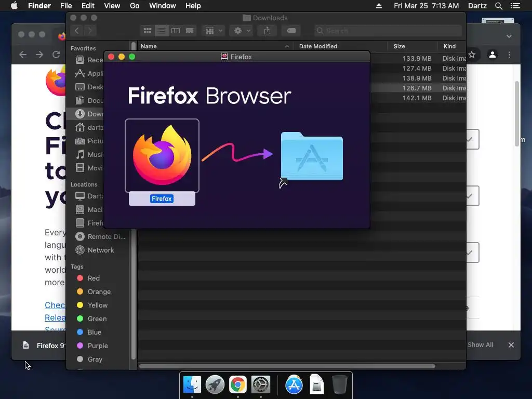Sort Finder list by Kind column

pyautogui.click(x=452, y=46)
